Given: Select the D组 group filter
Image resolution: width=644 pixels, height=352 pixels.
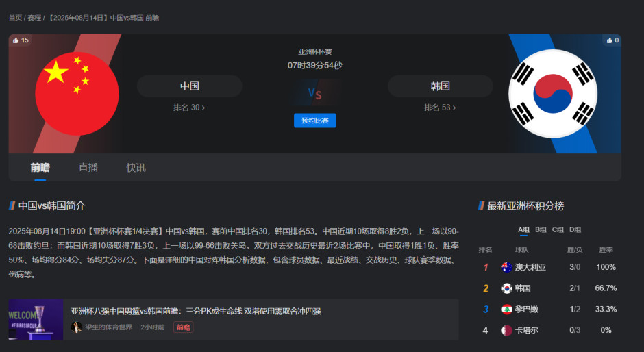Looking at the screenshot, I should (575, 230).
